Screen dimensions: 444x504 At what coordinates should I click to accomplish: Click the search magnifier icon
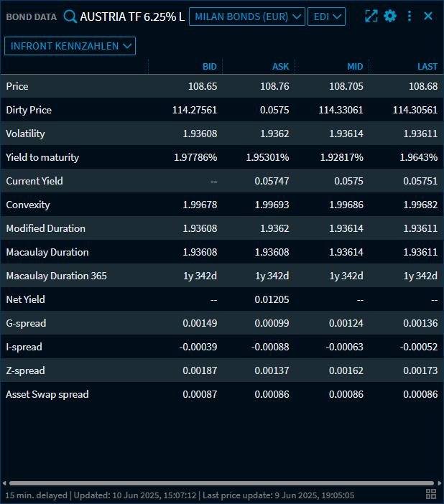click(x=70, y=16)
